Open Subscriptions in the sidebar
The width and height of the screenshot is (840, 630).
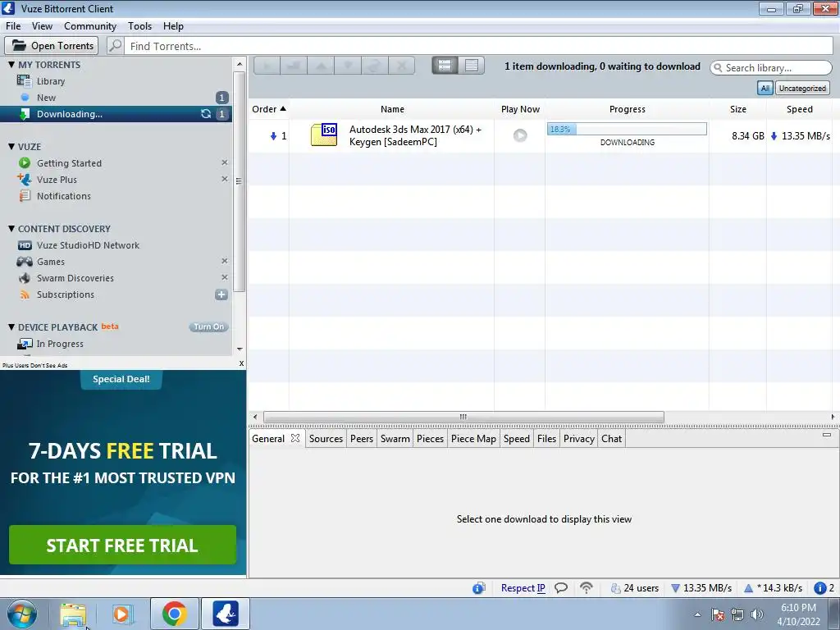click(x=65, y=294)
